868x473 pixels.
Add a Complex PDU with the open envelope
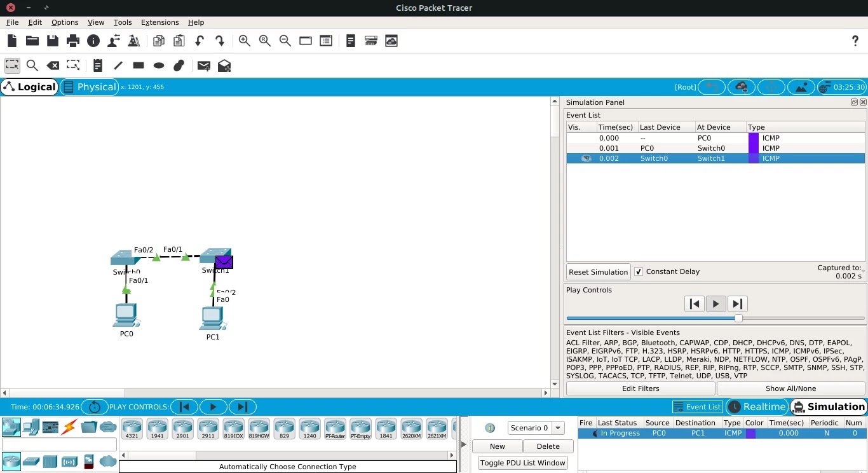click(x=224, y=65)
